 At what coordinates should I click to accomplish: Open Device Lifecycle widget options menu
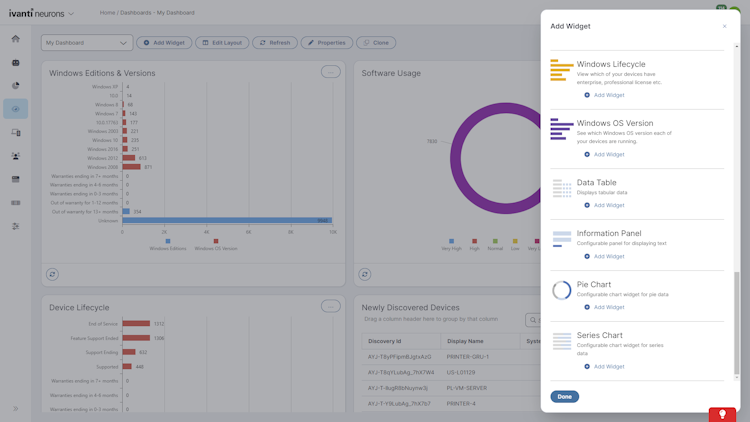pos(331,306)
